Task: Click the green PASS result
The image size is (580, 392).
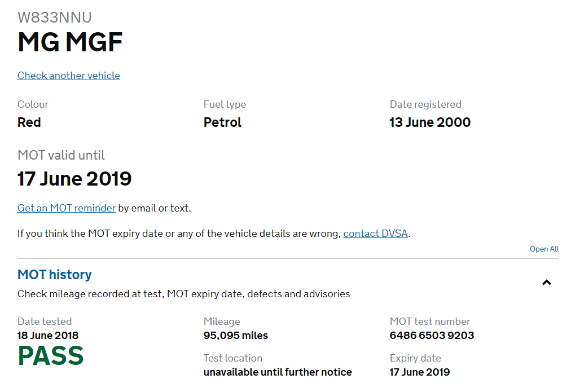Action: (51, 356)
